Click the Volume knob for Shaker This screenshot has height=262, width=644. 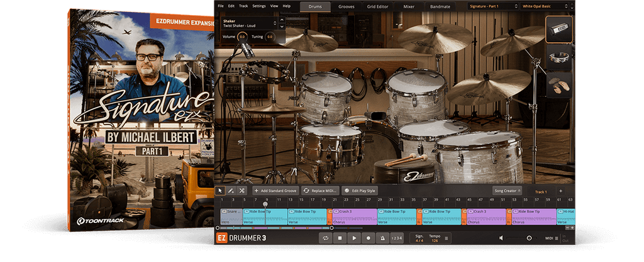(242, 37)
